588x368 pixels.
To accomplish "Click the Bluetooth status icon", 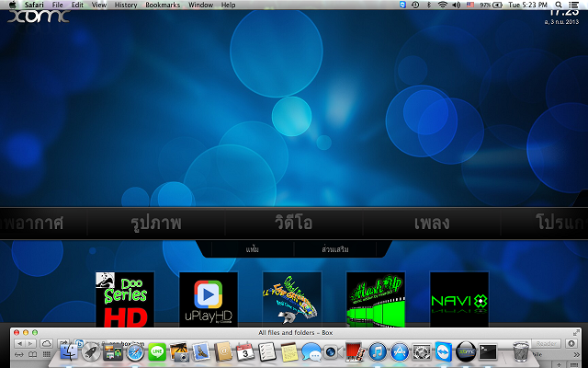I will coord(429,5).
